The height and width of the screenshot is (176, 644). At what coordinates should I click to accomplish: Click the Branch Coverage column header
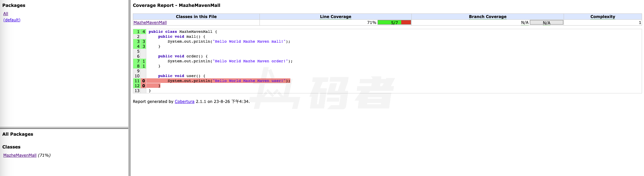click(x=487, y=17)
